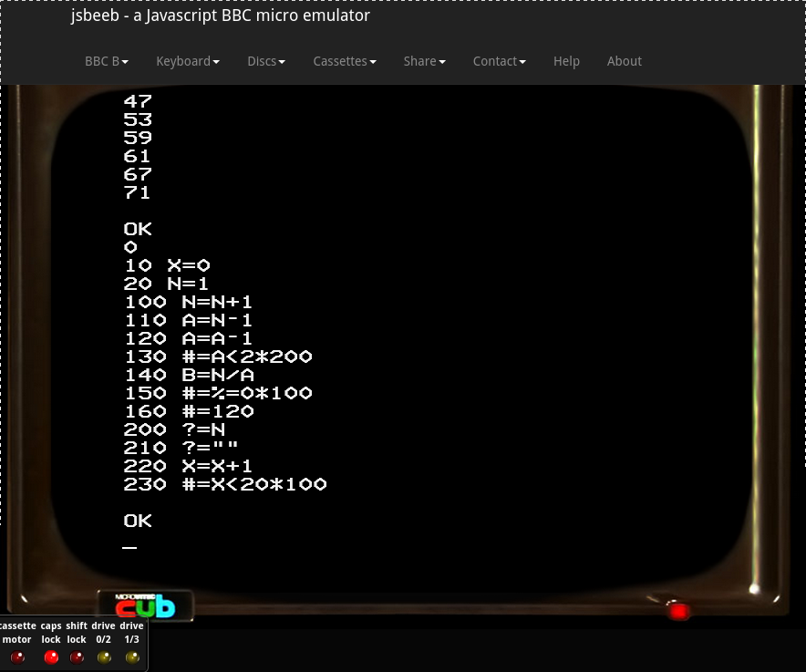Open the Share menu

425,61
